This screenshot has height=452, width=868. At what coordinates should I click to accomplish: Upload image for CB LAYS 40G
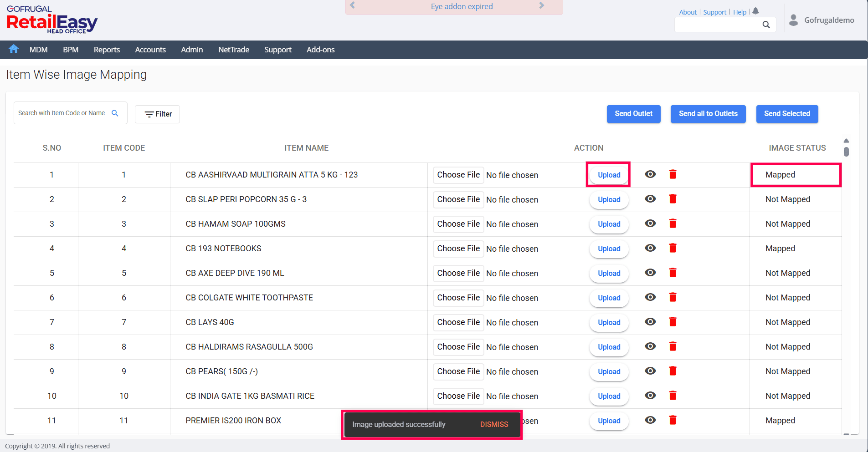[609, 322]
